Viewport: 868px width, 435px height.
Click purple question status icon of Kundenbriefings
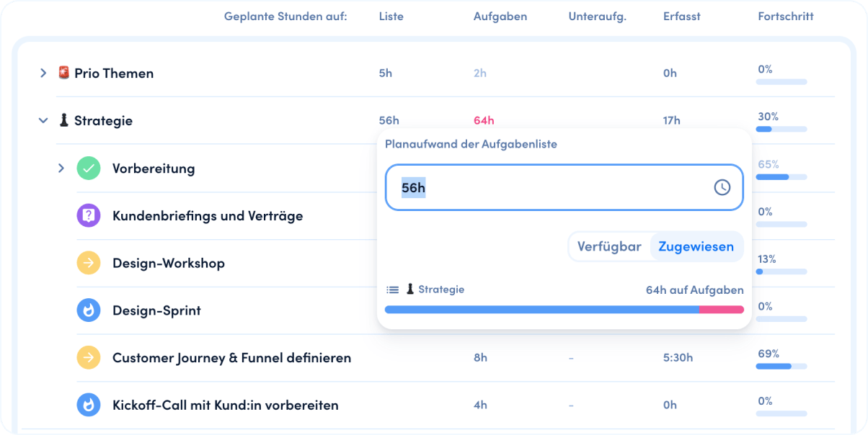point(89,215)
